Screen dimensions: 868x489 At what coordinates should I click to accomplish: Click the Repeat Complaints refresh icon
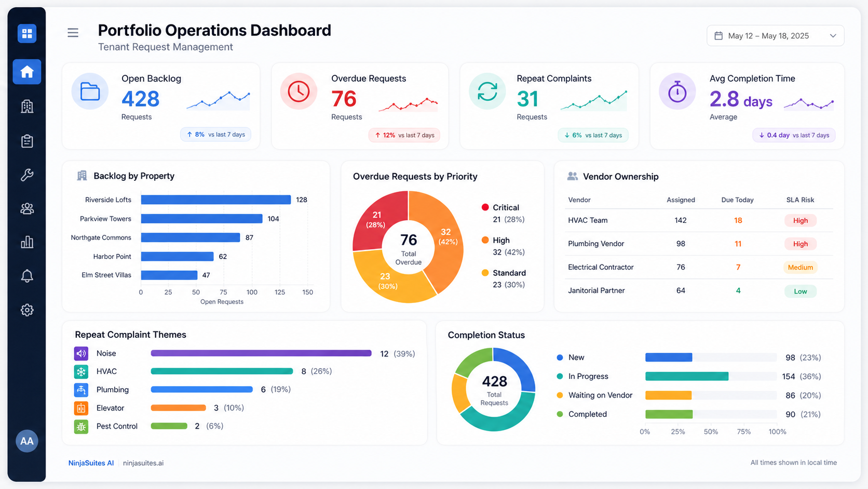(x=487, y=91)
